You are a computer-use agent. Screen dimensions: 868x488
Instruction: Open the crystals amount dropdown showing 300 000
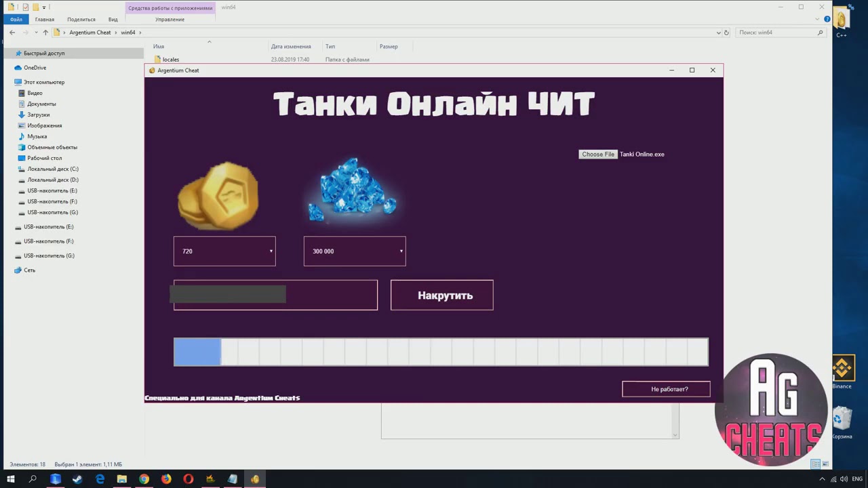(355, 251)
